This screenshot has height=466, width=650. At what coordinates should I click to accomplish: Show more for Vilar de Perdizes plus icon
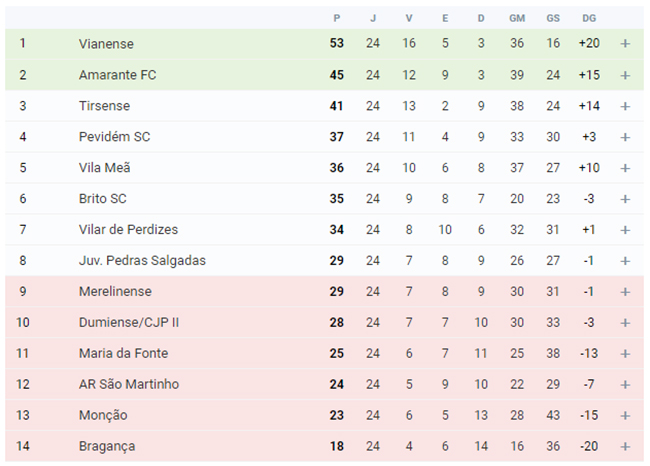[625, 230]
